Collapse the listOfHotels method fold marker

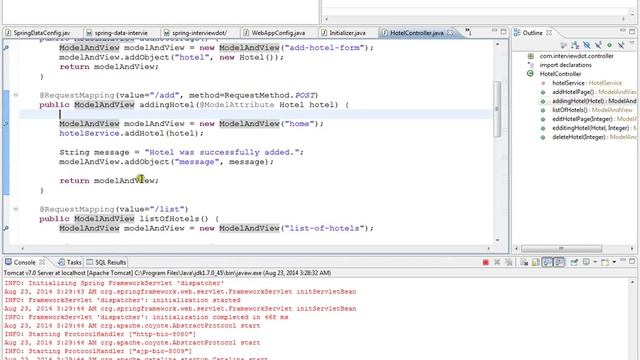tap(16, 209)
